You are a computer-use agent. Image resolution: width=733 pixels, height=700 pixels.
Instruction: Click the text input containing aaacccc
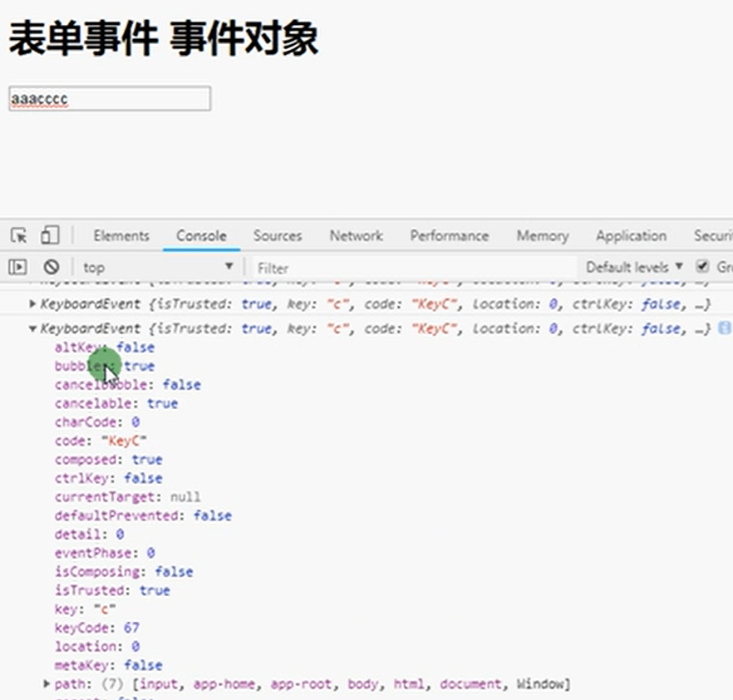[110, 99]
